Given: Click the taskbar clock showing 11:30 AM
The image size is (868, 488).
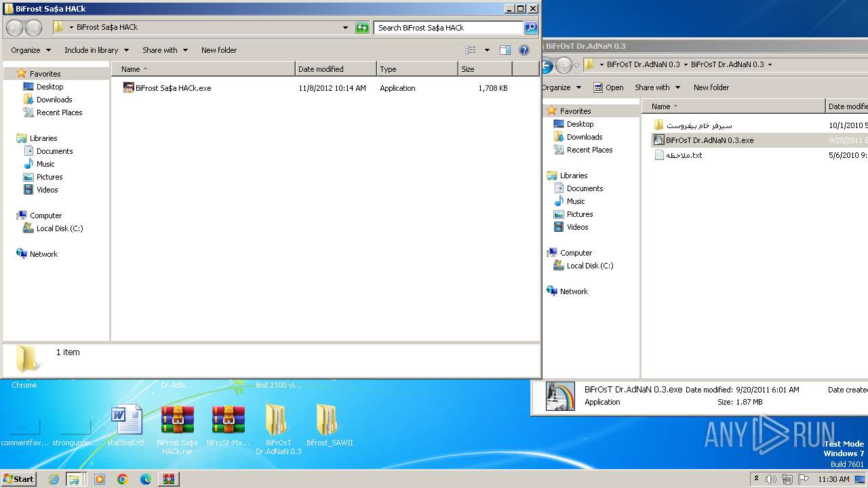Looking at the screenshot, I should (x=833, y=479).
